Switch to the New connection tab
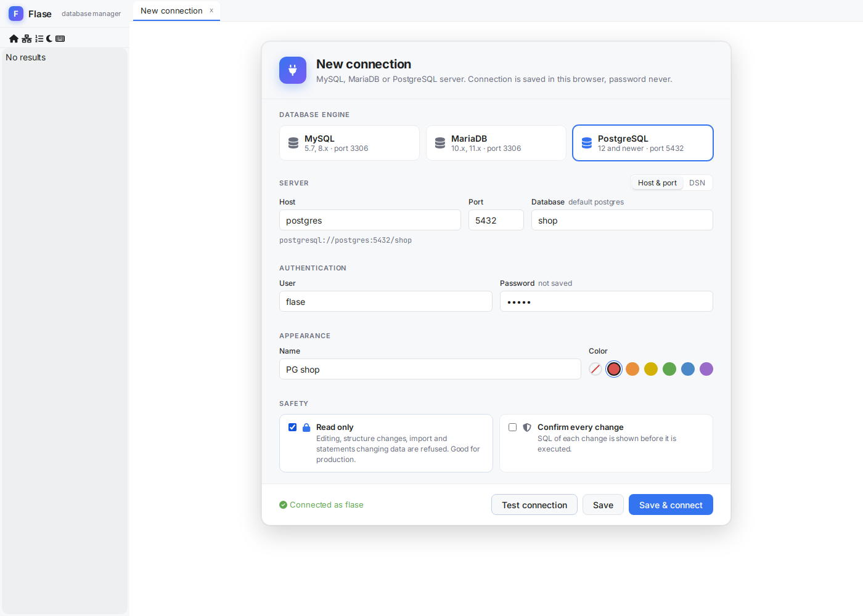The height and width of the screenshot is (616, 863). (171, 10)
